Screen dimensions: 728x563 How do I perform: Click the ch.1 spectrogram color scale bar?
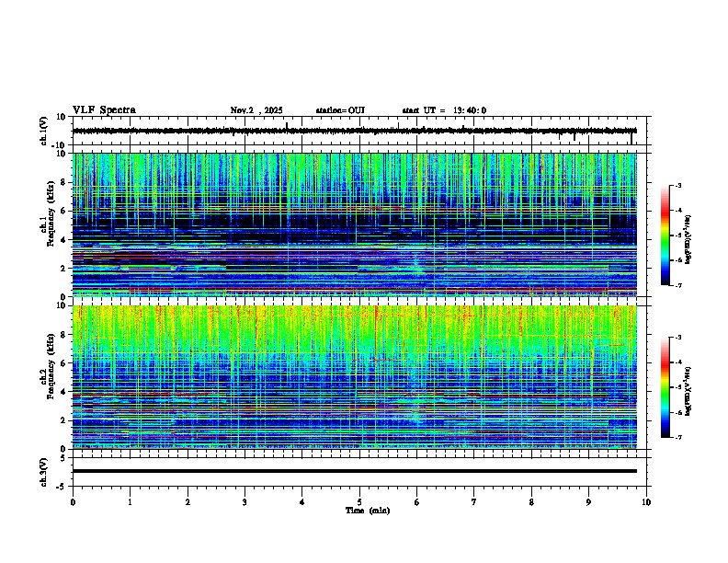665,236
